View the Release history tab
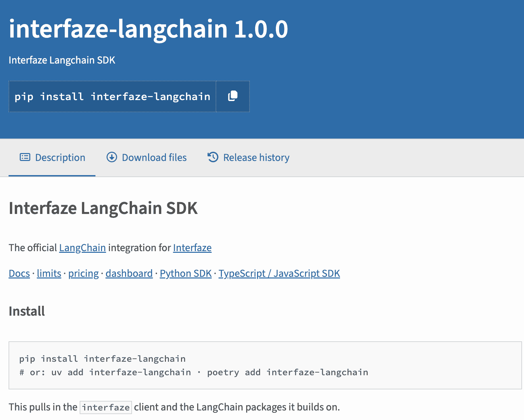 click(249, 158)
